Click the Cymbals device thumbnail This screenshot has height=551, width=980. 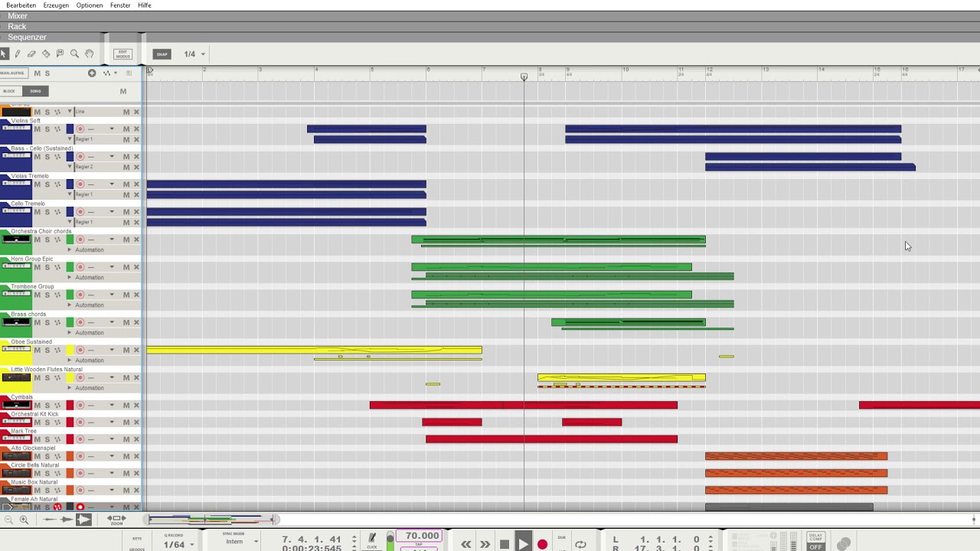coord(16,406)
